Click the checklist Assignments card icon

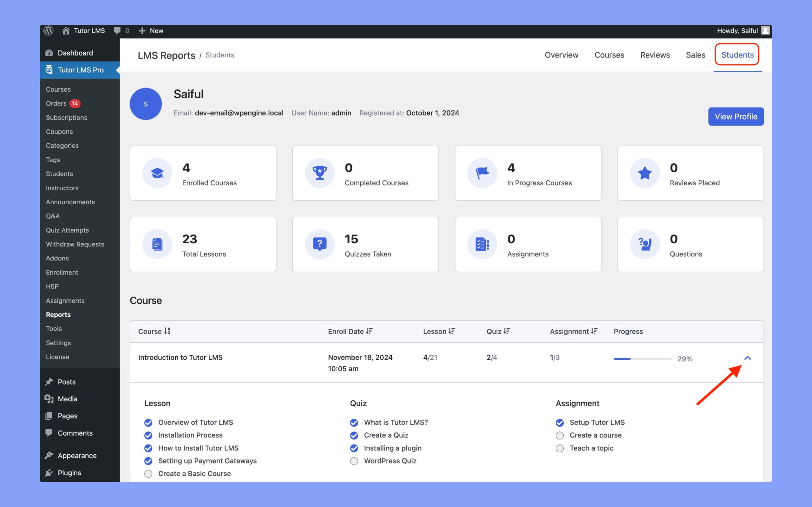tap(482, 244)
